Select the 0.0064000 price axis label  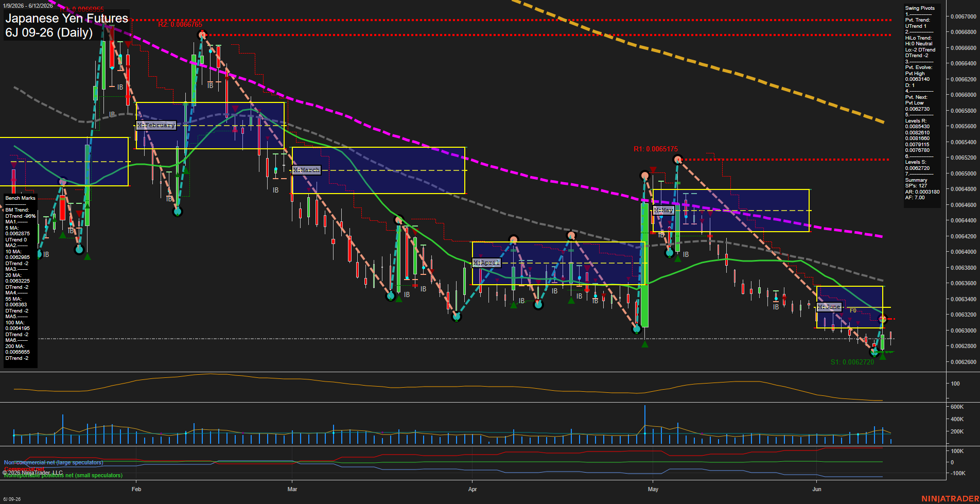[963, 252]
